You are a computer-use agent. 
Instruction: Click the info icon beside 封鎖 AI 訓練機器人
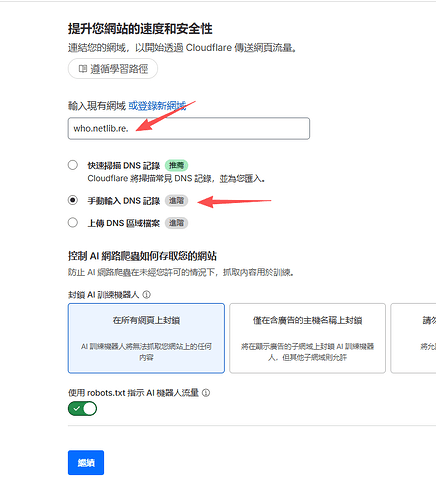[147, 295]
